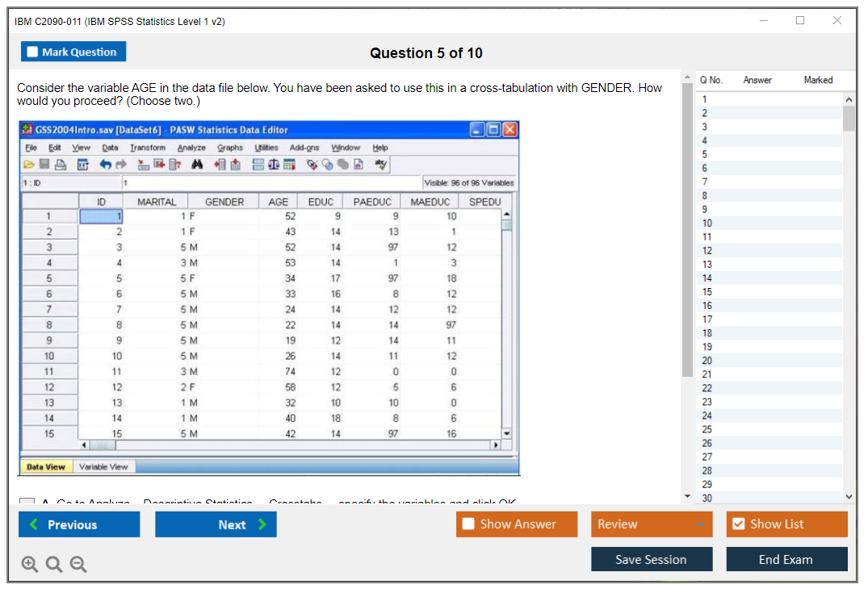Click the zoom out magnifier icon
The width and height of the screenshot is (868, 593).
tap(78, 565)
